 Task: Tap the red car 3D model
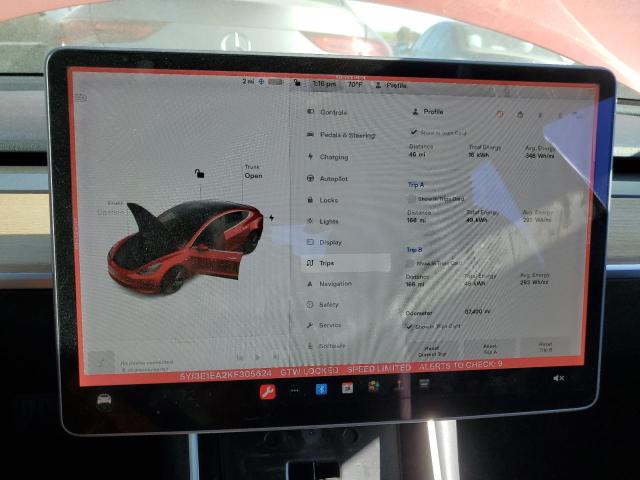185,246
